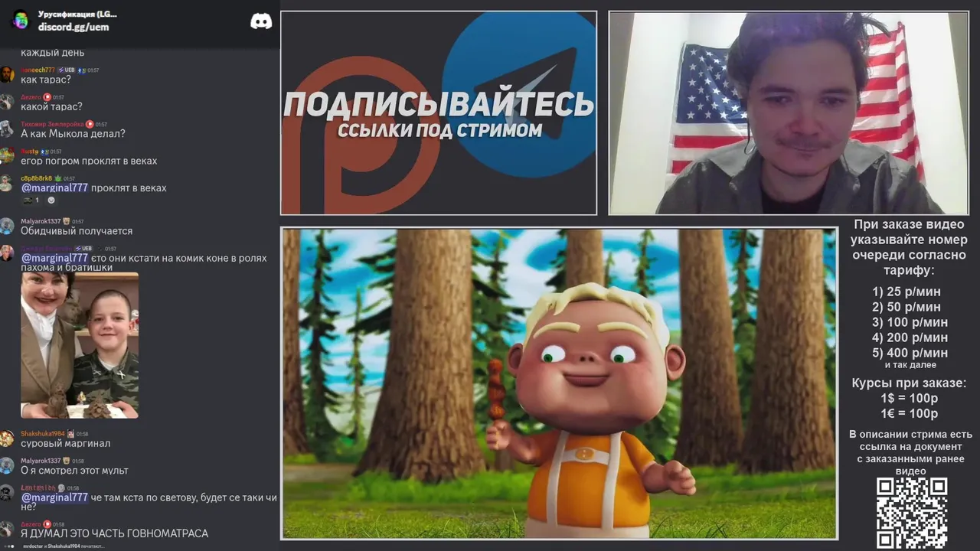The image size is (980, 551).
Task: Click 'mrdoctor и Shakshuka1984 печатают' typing status
Action: click(x=64, y=546)
